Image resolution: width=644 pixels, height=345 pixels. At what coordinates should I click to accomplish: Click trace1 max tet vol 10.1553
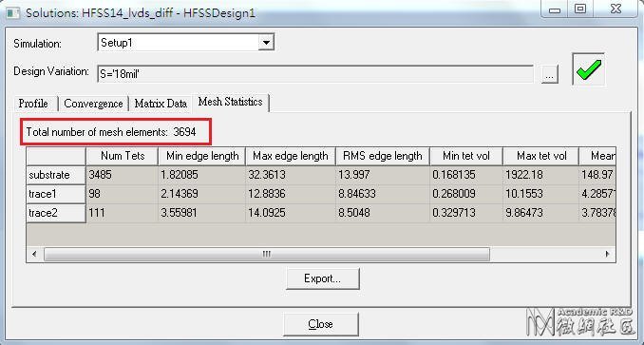tap(541, 194)
